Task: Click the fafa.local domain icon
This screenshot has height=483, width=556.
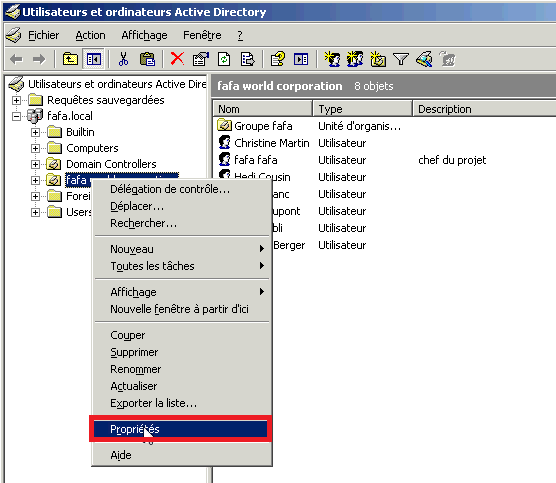Action: [35, 116]
